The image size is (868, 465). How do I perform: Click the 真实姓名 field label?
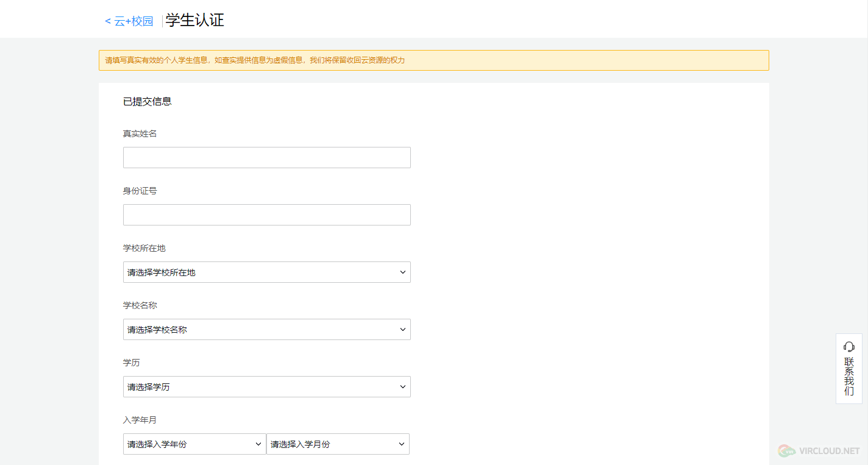tap(140, 133)
